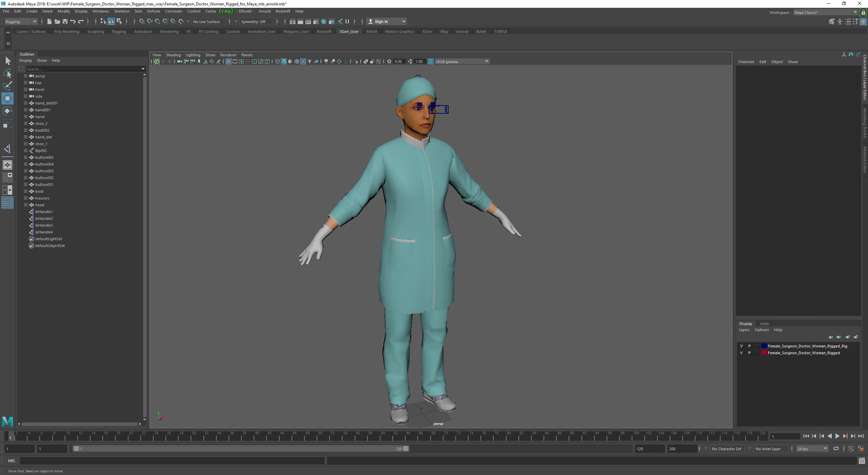Screen dimensions: 868x475
Task: Open the Arnold shelf tab
Action: 462,32
